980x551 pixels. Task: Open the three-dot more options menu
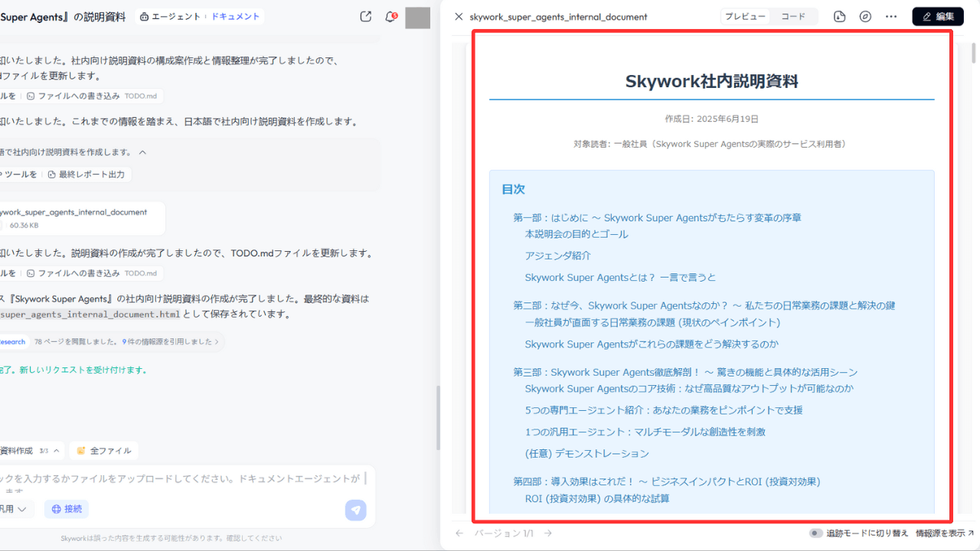pyautogui.click(x=891, y=16)
